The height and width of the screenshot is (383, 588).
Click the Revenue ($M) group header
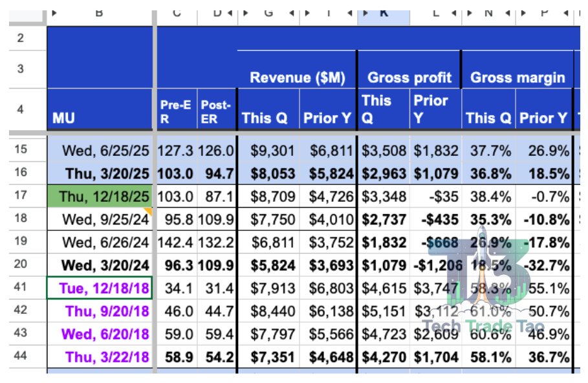tap(297, 69)
